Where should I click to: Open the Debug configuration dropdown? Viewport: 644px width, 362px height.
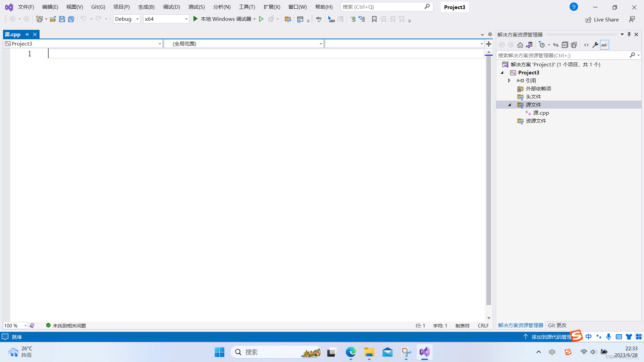(127, 19)
